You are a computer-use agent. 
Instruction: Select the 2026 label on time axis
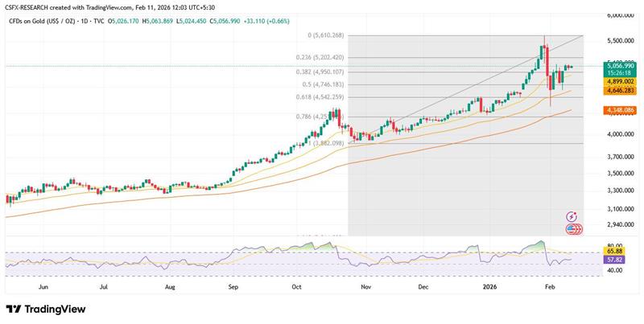[489, 285]
